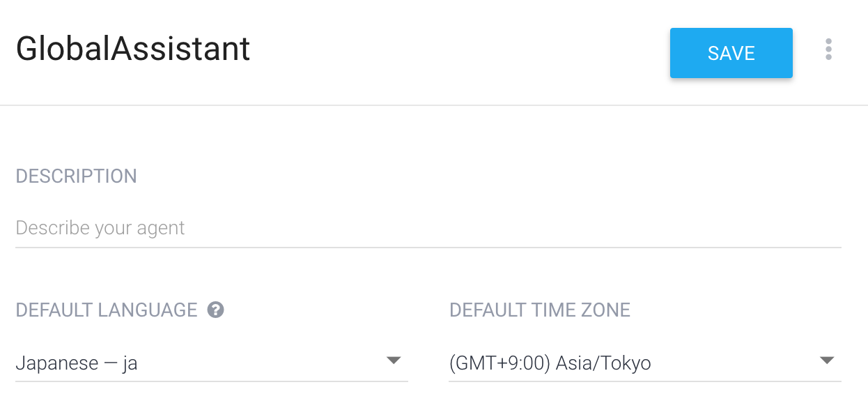Click the down triangle next to Asia/Tokyo
This screenshot has width=868, height=417.
(827, 361)
